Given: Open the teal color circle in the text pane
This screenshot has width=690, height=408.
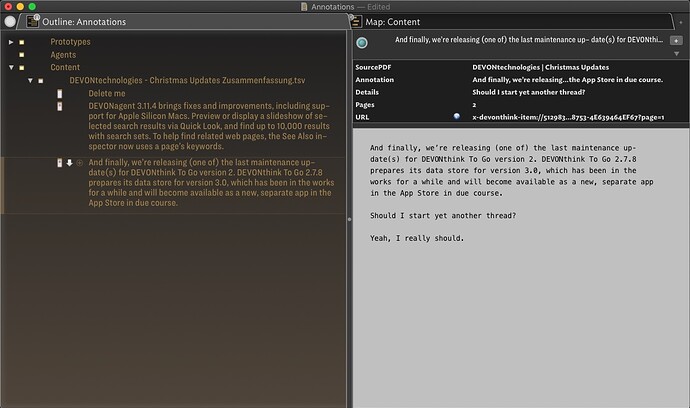Looking at the screenshot, I should 362,43.
